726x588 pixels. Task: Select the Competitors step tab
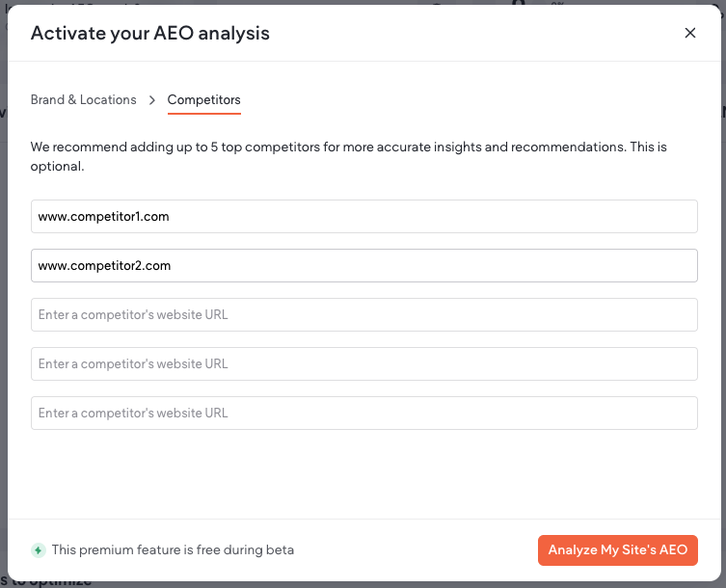tap(204, 100)
